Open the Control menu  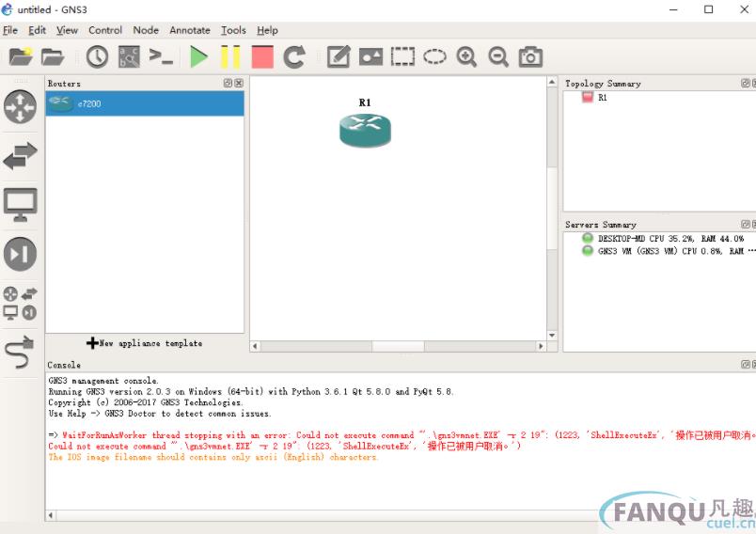105,30
